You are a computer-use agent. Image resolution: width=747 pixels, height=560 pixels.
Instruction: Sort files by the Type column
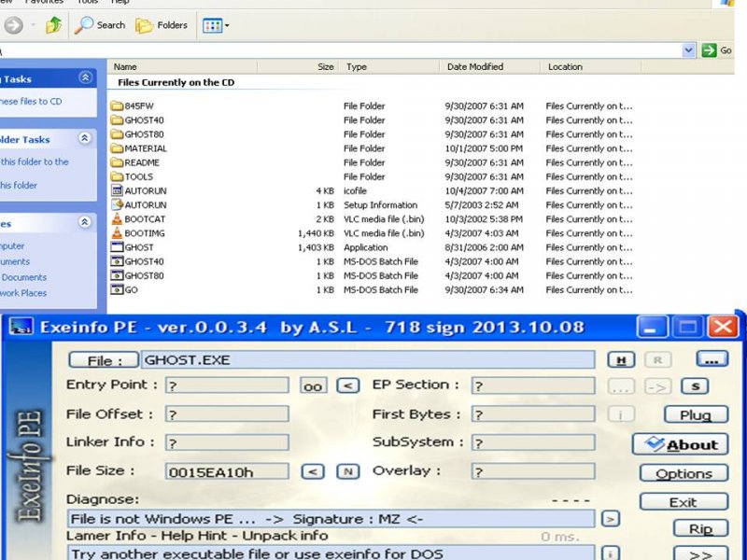(x=388, y=66)
